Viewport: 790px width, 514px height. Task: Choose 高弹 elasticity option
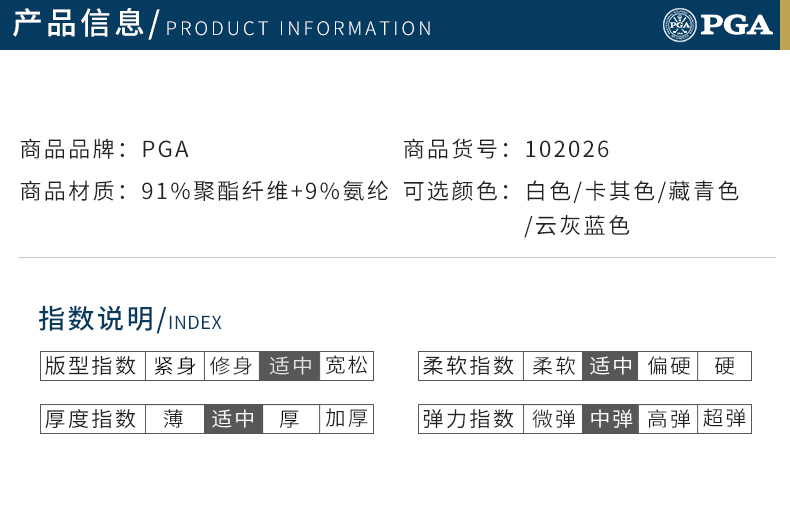click(669, 419)
